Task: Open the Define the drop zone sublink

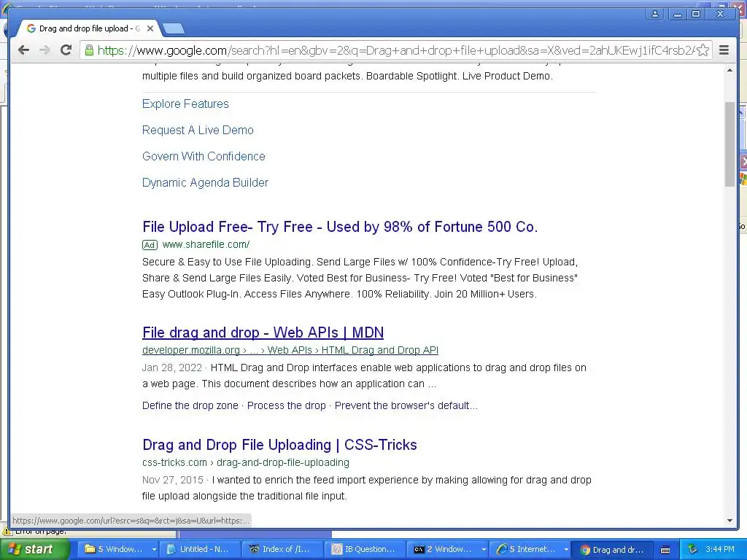Action: click(x=190, y=405)
